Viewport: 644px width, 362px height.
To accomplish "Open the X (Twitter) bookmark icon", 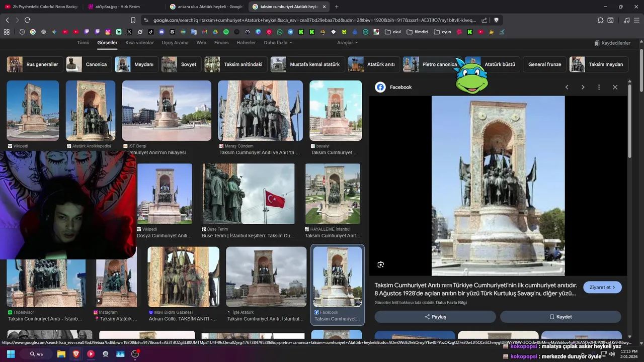I will pyautogui.click(x=129, y=32).
